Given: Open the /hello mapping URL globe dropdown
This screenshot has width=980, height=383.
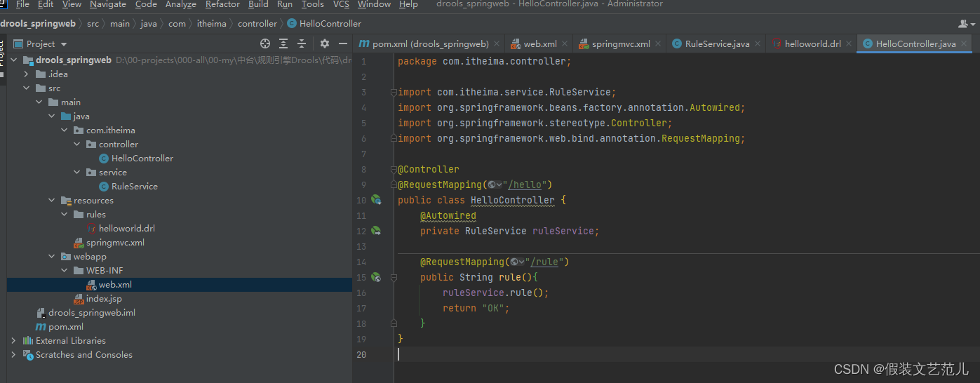Looking at the screenshot, I should pos(495,184).
